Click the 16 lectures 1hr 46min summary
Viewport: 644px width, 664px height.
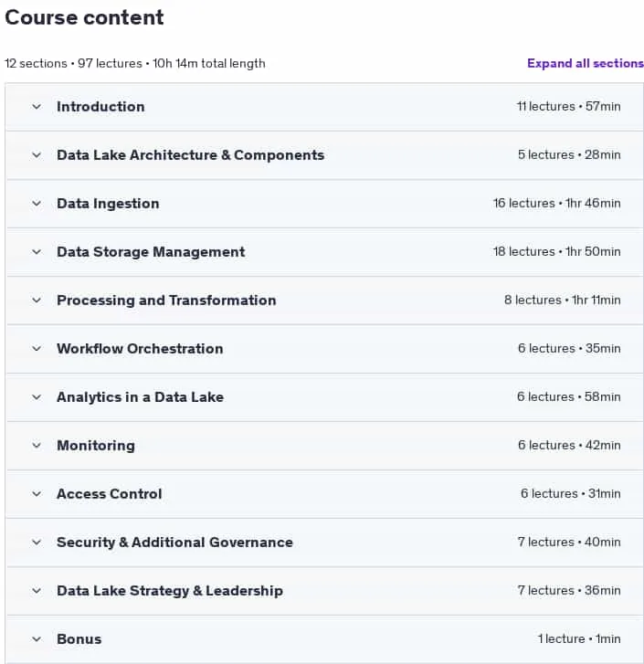coord(557,204)
